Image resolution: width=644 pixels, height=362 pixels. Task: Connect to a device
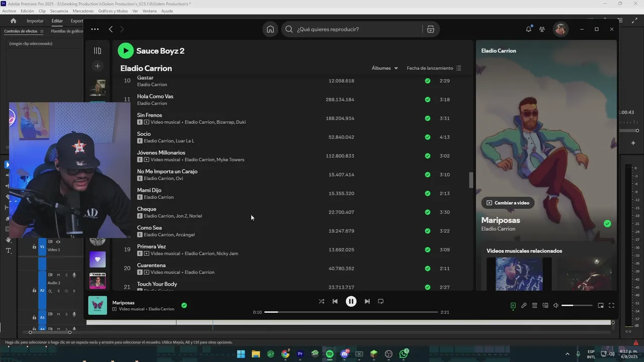[x=545, y=305]
